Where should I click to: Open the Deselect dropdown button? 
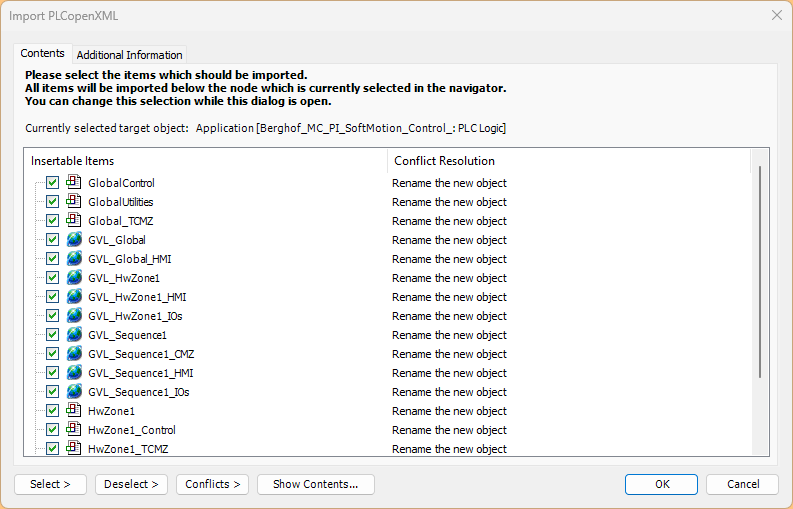pyautogui.click(x=131, y=484)
